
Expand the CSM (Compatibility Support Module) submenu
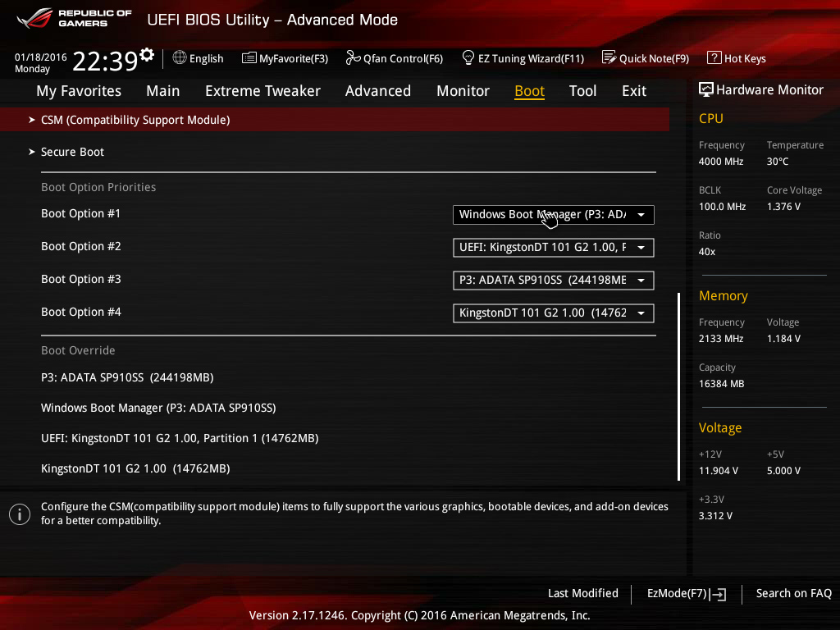click(335, 120)
